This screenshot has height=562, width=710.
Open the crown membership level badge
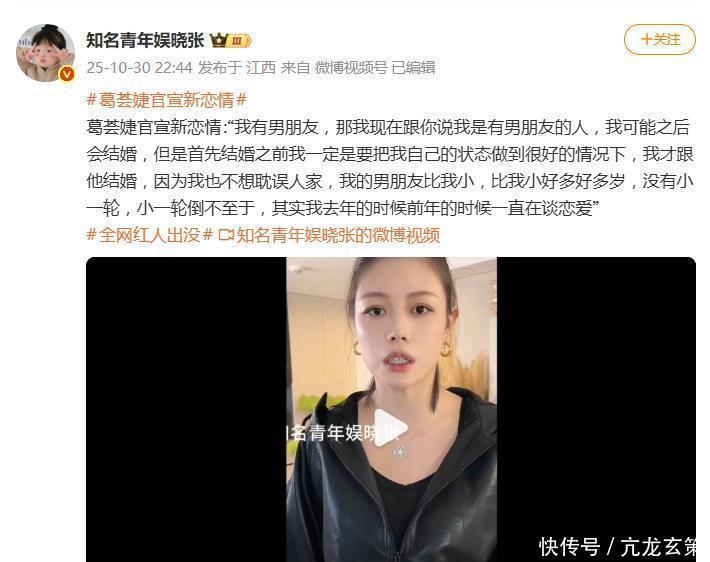click(230, 41)
